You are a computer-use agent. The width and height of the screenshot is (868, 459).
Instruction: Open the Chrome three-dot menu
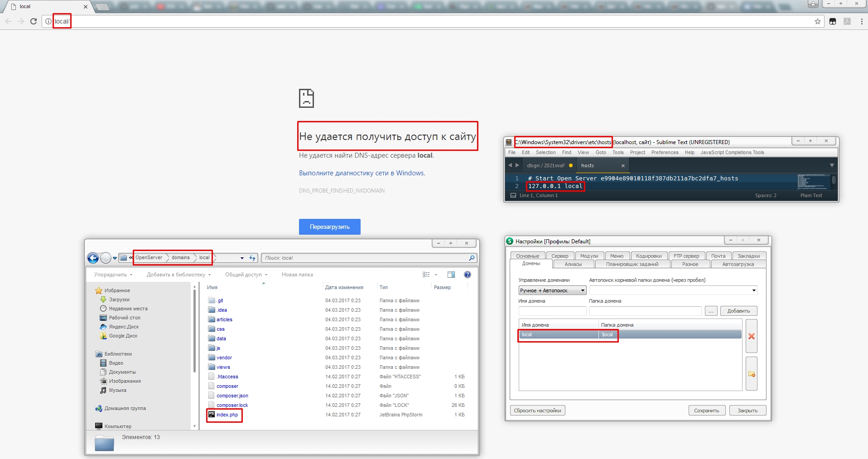pyautogui.click(x=861, y=21)
